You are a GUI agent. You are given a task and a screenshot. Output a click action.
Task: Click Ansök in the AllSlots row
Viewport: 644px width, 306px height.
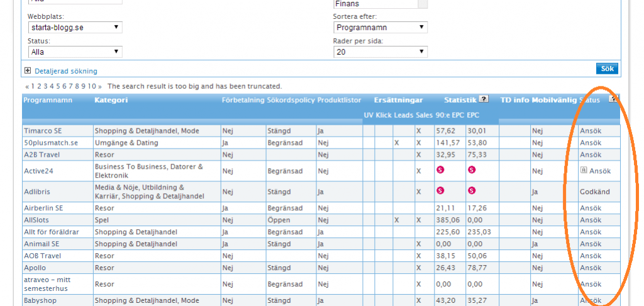pyautogui.click(x=591, y=220)
